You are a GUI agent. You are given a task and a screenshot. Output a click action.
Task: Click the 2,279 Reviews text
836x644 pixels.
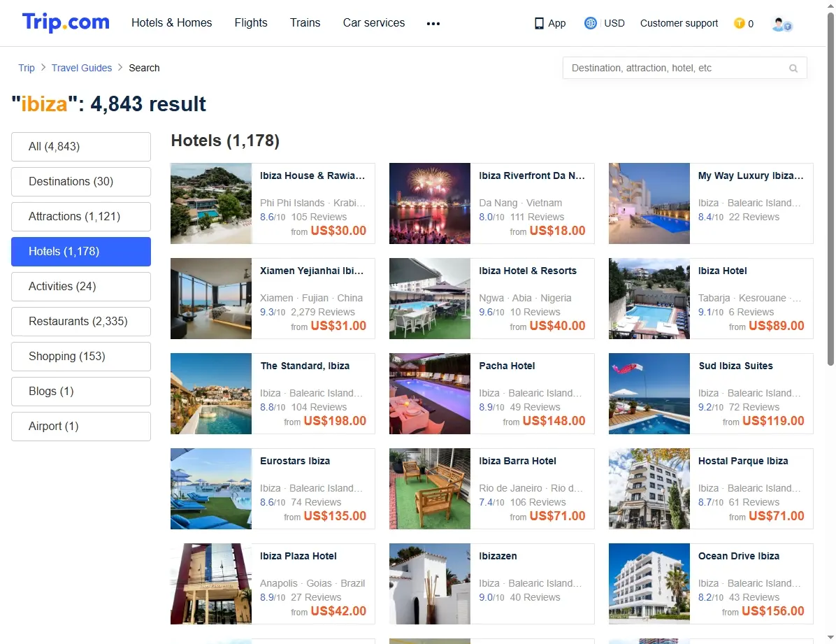pyautogui.click(x=322, y=312)
